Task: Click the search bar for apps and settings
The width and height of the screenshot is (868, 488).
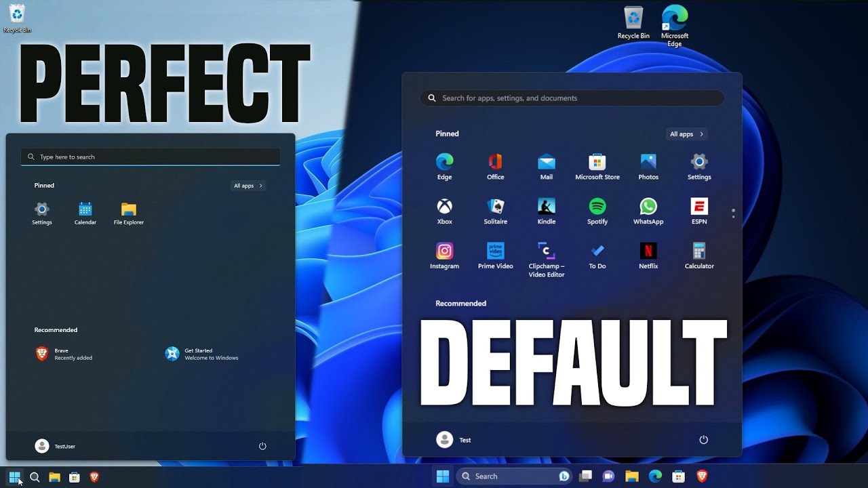Action: [571, 98]
